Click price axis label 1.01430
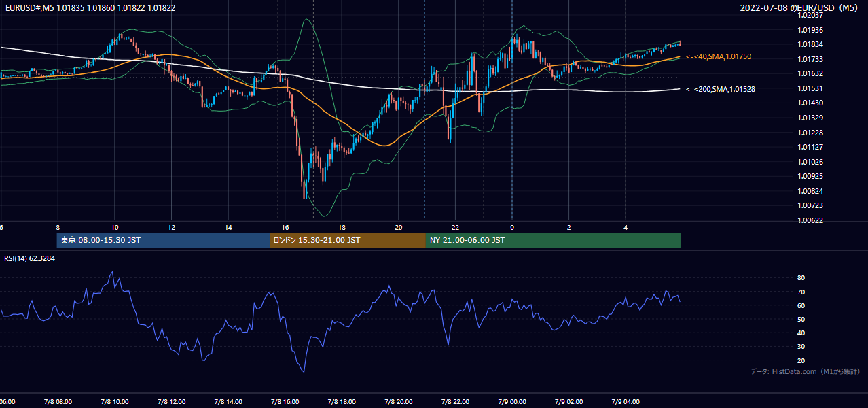The width and height of the screenshot is (868, 408). coord(810,103)
